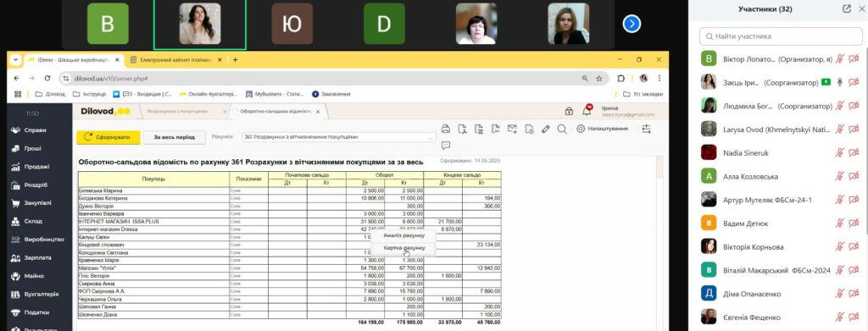Toggle microphone for Заєць Ірина

[840, 82]
